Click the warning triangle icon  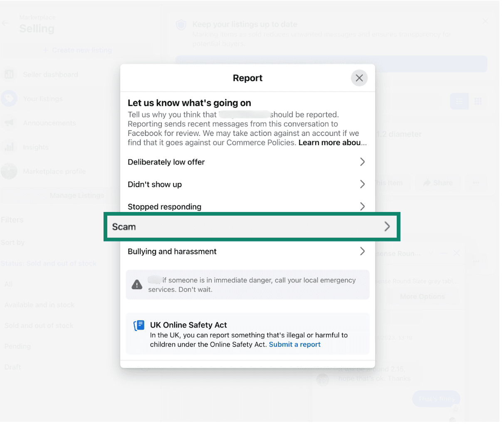pos(137,285)
